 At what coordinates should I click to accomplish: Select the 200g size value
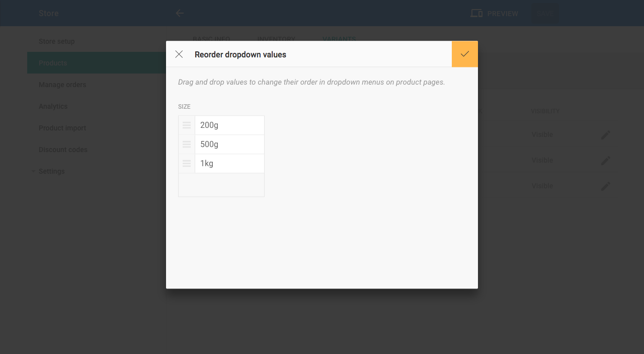(229, 125)
